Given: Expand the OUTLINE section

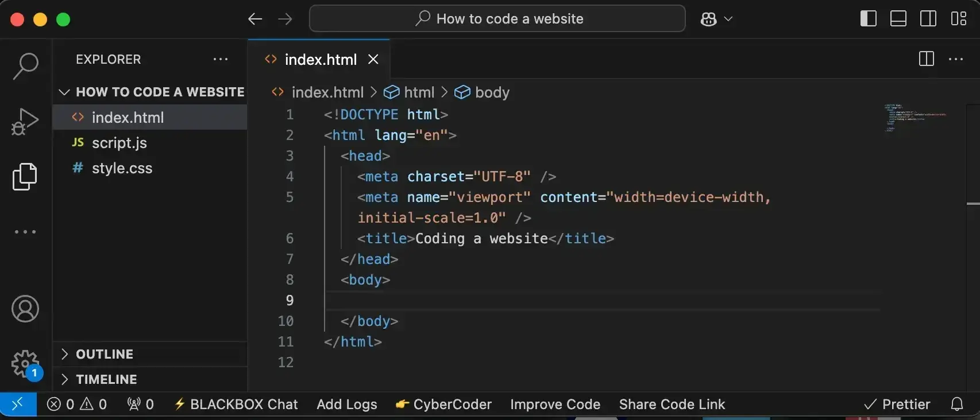Looking at the screenshot, I should [x=104, y=354].
